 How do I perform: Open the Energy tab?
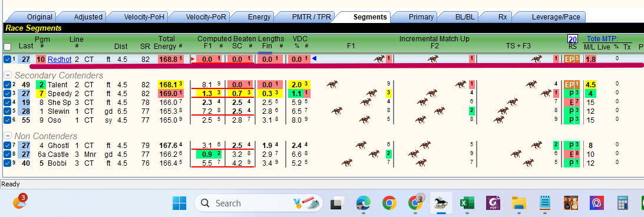(x=259, y=17)
